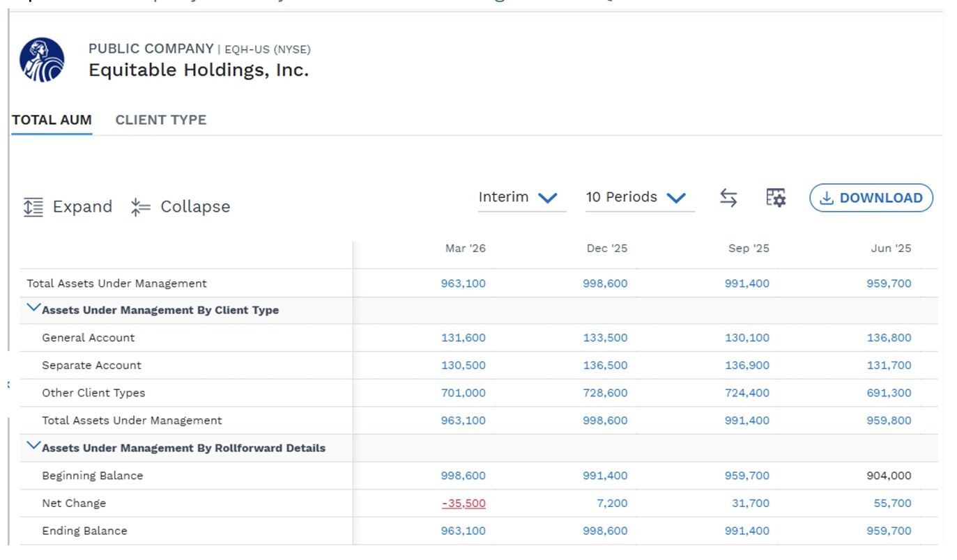Click Mar '26 Beginning Balance value 998,600
This screenshot has width=957, height=560.
pos(464,476)
